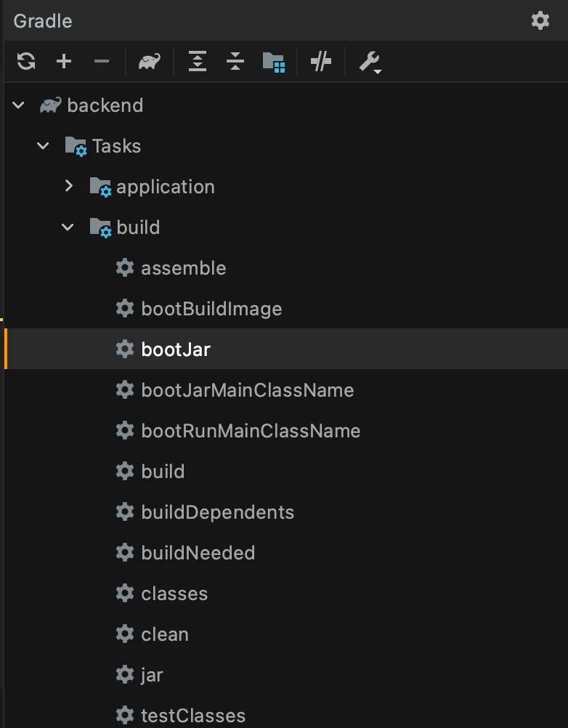Expand all nodes in Gradle tree
The image size is (568, 728).
click(x=197, y=62)
